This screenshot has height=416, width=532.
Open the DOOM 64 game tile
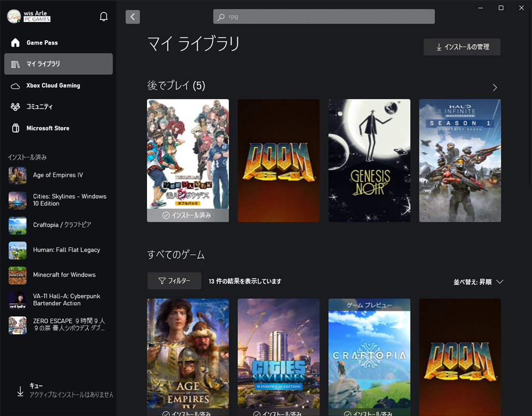click(278, 160)
